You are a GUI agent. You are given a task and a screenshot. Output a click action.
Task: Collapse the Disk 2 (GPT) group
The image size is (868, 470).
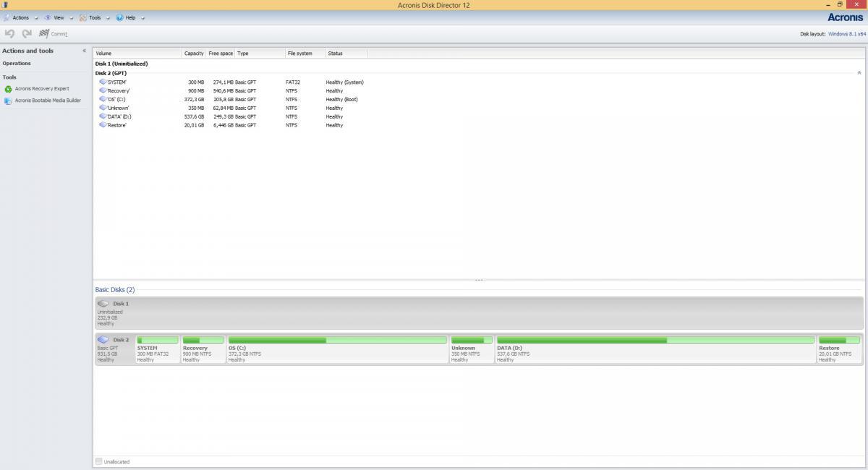pyautogui.click(x=859, y=73)
